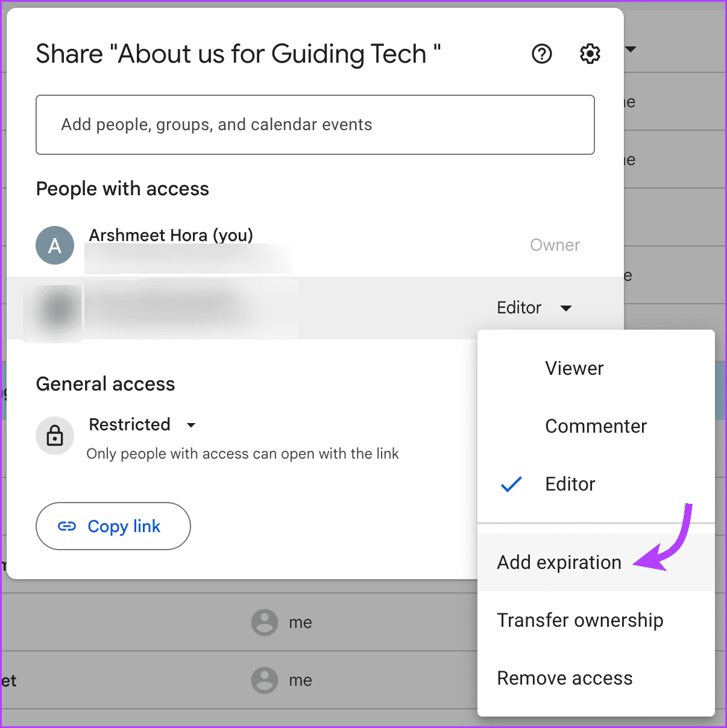Image resolution: width=727 pixels, height=728 pixels.
Task: Click the checkmark beside Editor
Action: pyautogui.click(x=511, y=484)
